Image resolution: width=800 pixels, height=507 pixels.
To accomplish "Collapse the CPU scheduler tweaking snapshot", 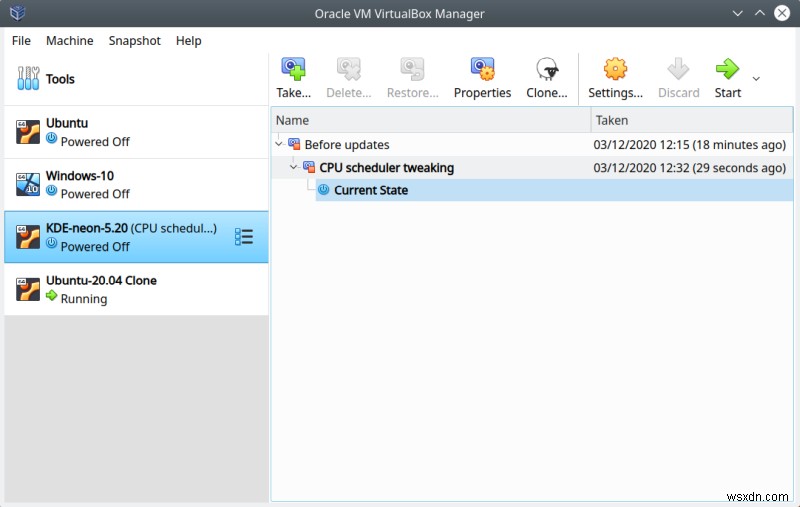I will [293, 167].
